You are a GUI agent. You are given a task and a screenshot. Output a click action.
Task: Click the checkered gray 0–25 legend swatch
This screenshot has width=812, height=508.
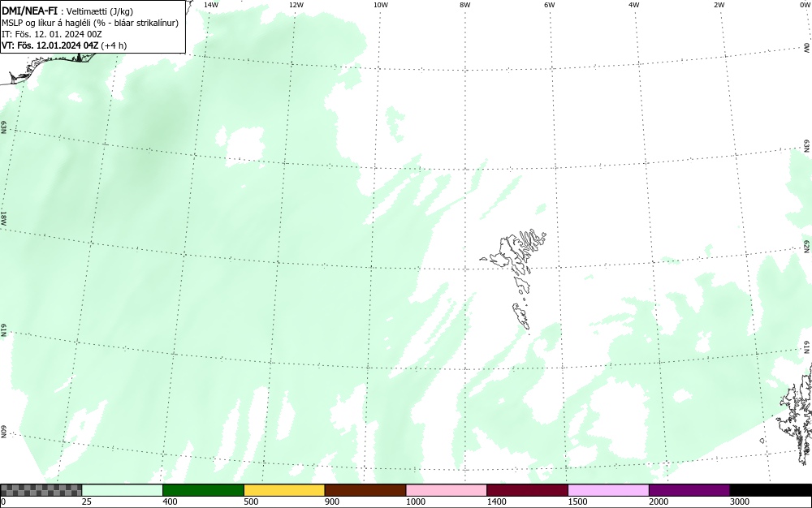pos(41,490)
